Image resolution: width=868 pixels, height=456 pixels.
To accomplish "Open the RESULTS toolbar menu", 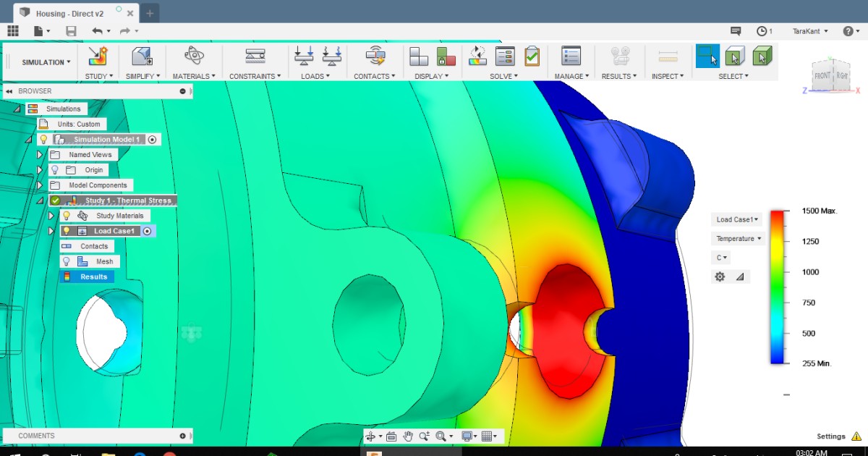I will click(x=618, y=76).
